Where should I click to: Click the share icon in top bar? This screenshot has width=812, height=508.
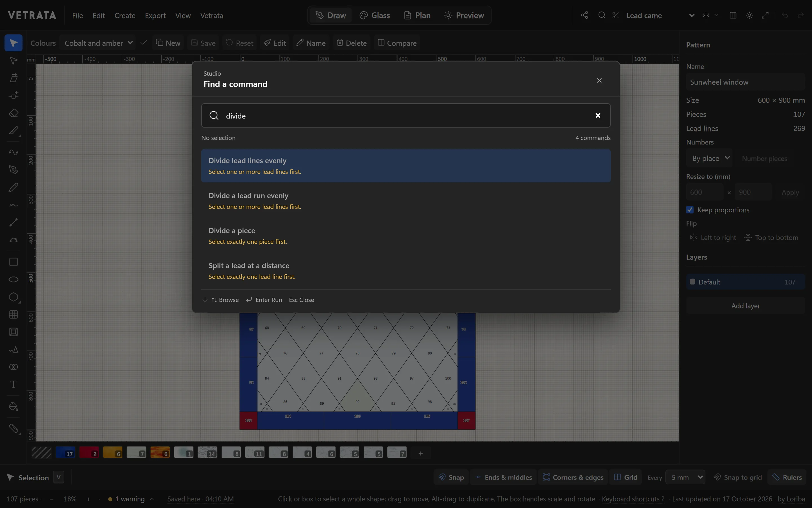click(584, 15)
